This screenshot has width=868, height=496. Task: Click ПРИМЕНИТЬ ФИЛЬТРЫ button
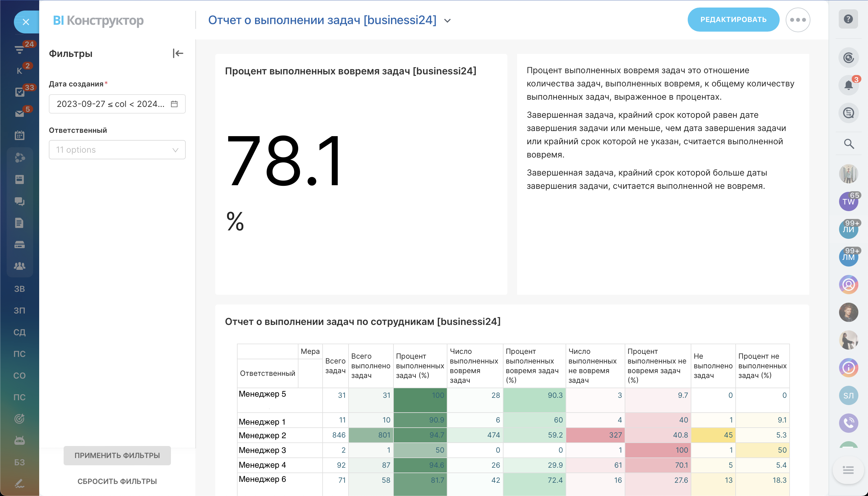point(117,455)
